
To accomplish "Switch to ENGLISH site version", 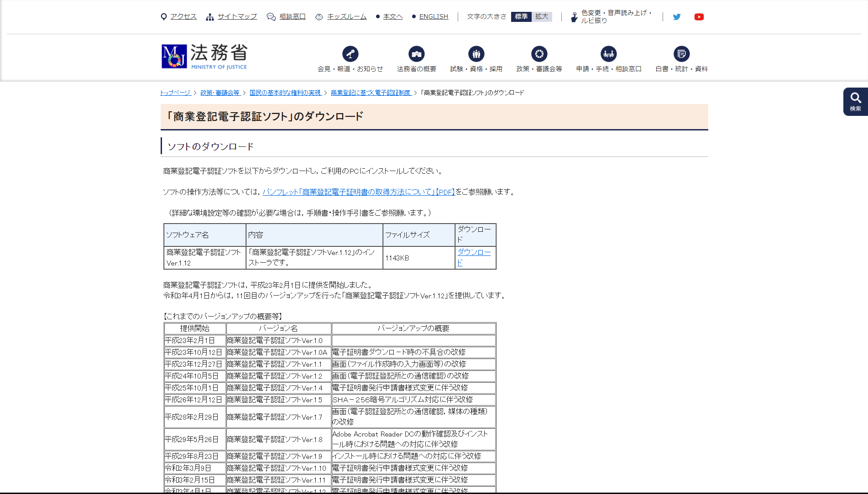I will point(433,17).
